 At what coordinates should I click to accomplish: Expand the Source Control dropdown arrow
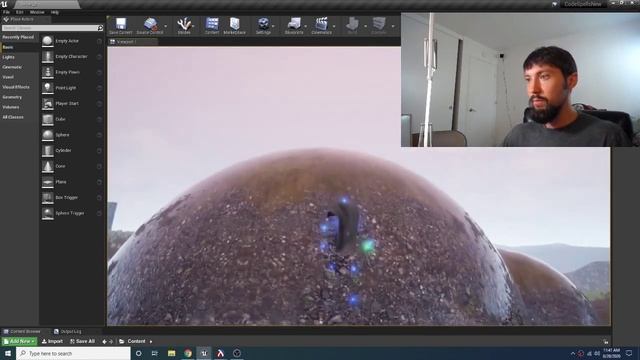(165, 26)
